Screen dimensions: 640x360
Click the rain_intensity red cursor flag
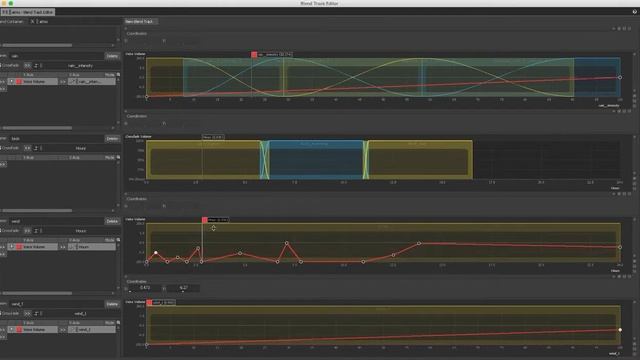[254, 54]
